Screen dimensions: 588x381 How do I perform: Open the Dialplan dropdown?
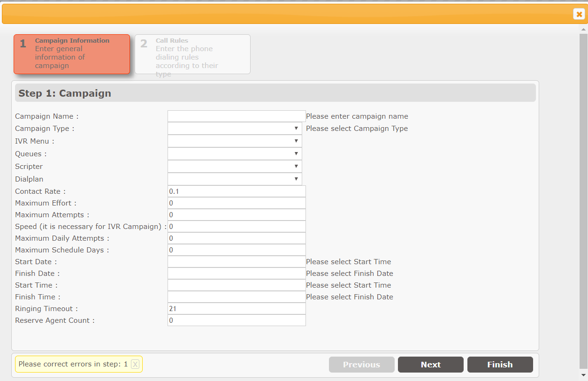(235, 179)
